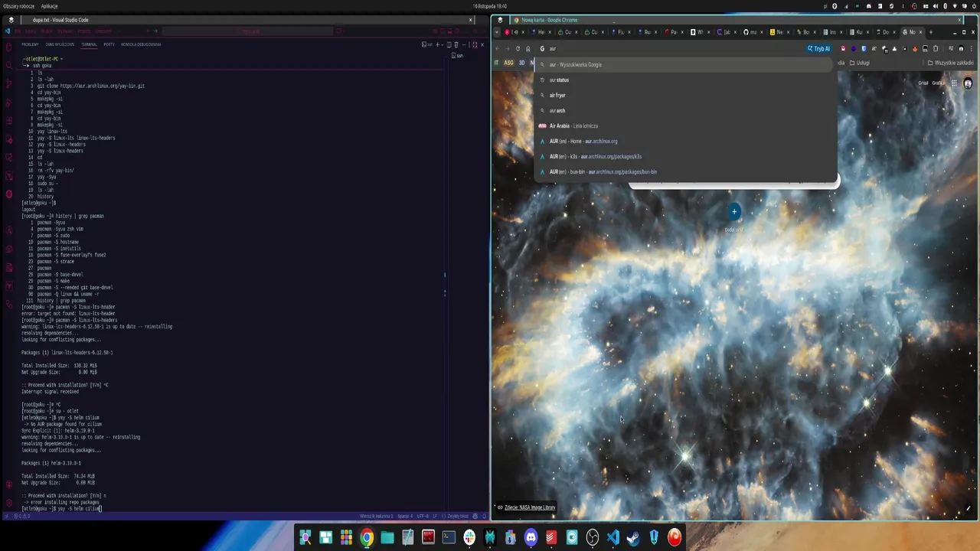Click the Chrome address bar containing 'aur'
This screenshot has width=980, height=551.
coord(674,48)
